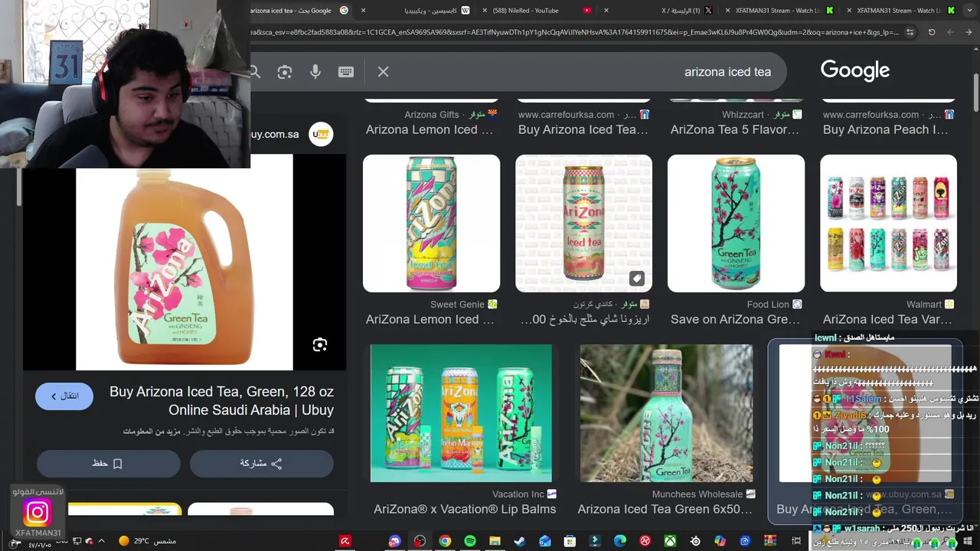Open Microsoft Edge from the taskbar
The image size is (980, 551).
[x=620, y=541]
